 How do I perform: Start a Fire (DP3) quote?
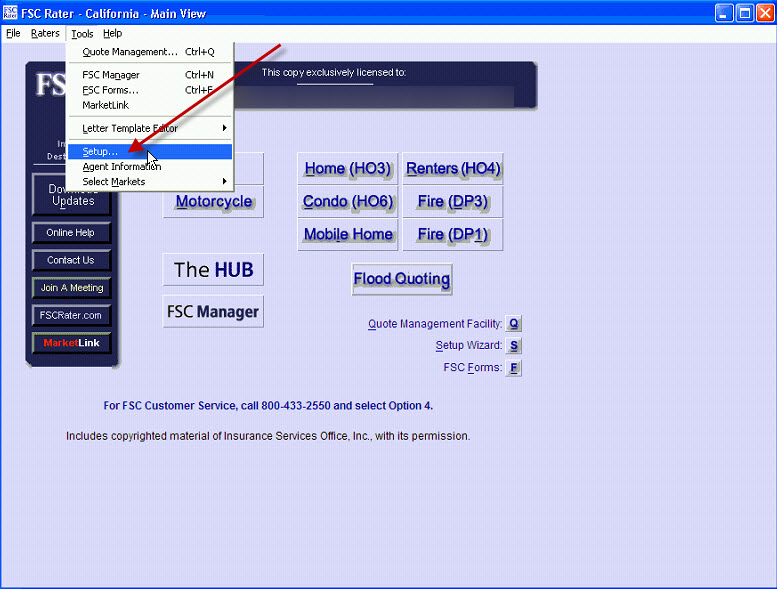(453, 202)
